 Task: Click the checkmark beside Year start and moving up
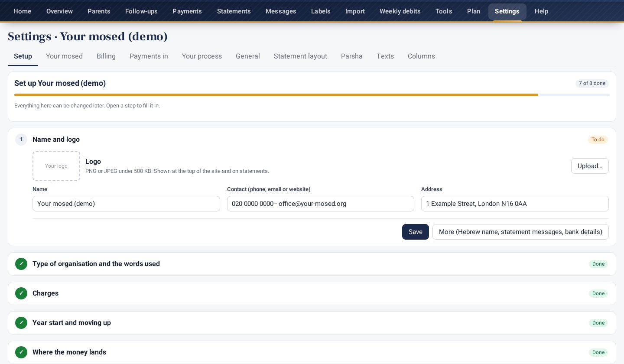point(21,323)
